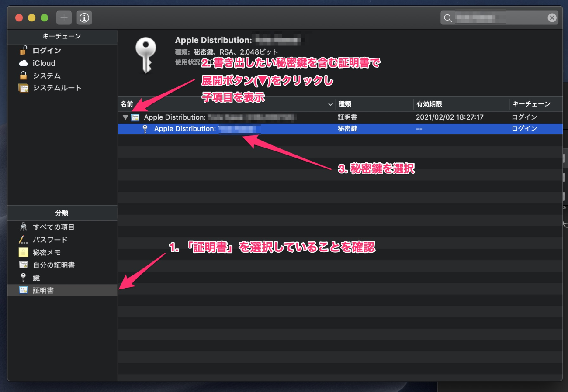The height and width of the screenshot is (392, 568).
Task: Click 秘密鍵 type cell in selected row
Action: pyautogui.click(x=347, y=129)
